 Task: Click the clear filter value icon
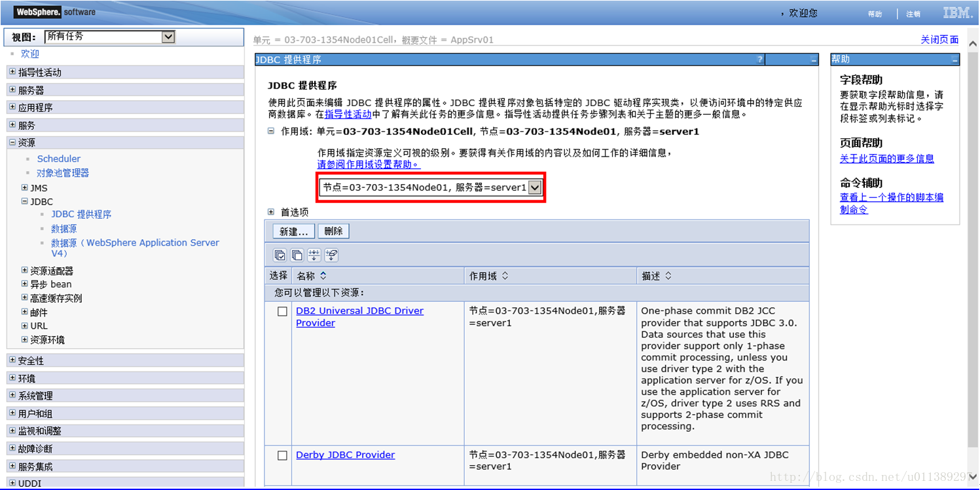[x=331, y=255]
